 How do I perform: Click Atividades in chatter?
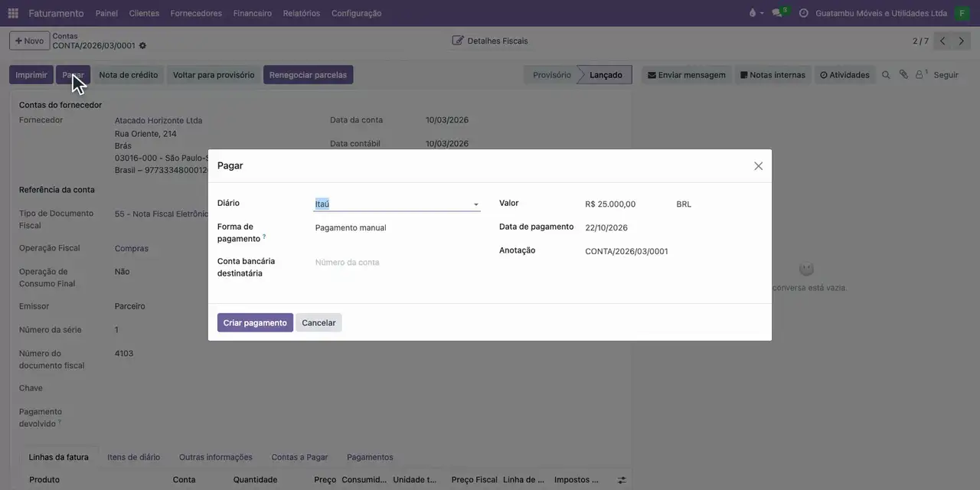pyautogui.click(x=844, y=75)
